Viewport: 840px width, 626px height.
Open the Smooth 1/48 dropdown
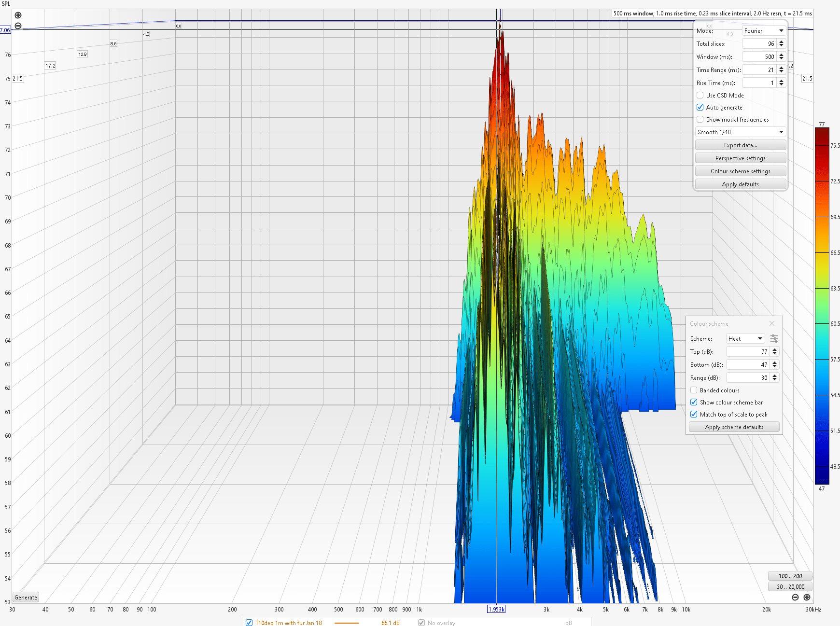tap(741, 132)
